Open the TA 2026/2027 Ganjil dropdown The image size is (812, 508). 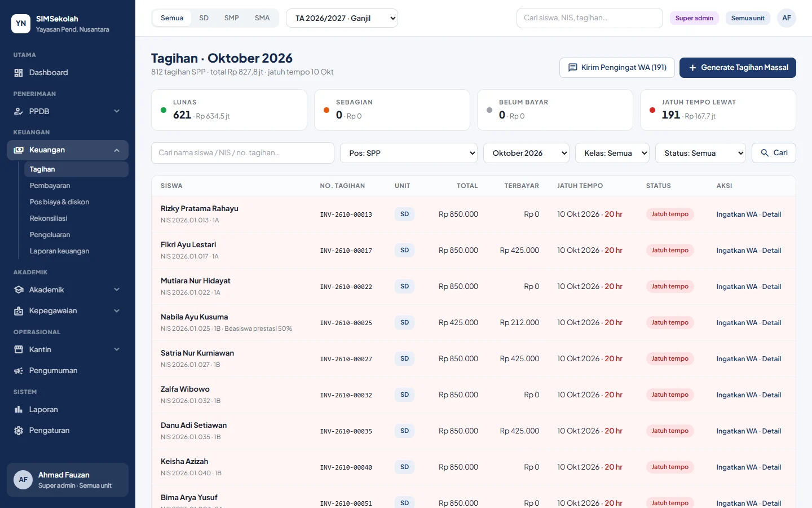click(x=342, y=18)
